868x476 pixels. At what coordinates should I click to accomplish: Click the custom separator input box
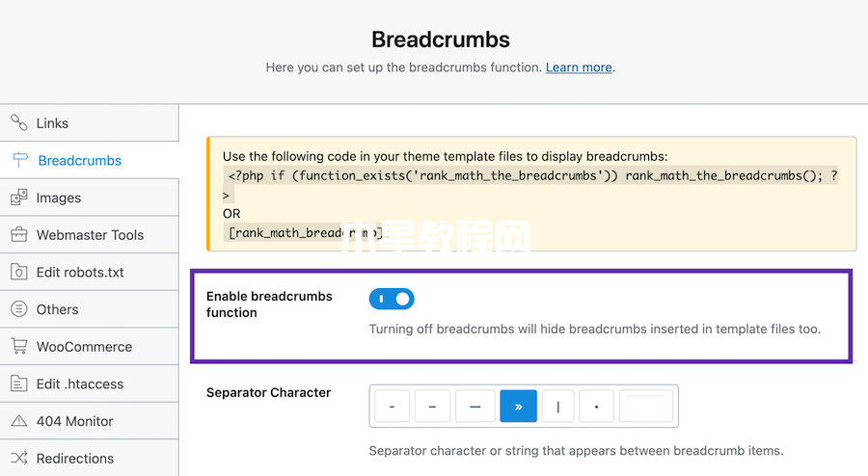(646, 407)
